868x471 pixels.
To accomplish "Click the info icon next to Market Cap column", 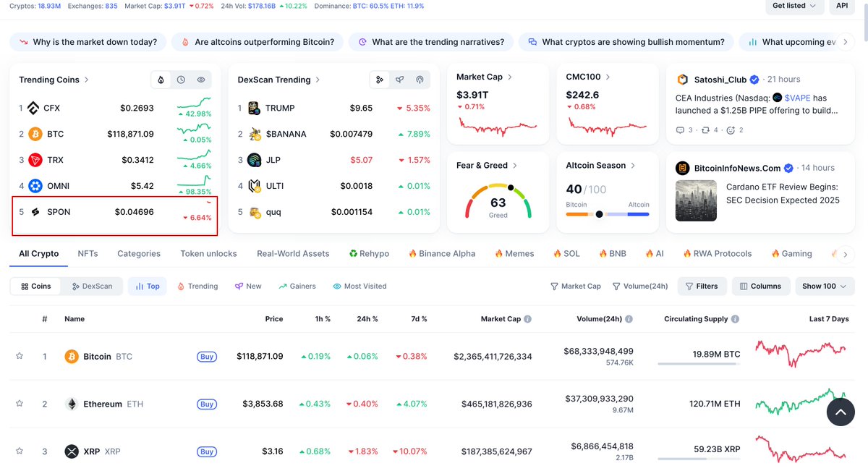I will click(x=528, y=319).
